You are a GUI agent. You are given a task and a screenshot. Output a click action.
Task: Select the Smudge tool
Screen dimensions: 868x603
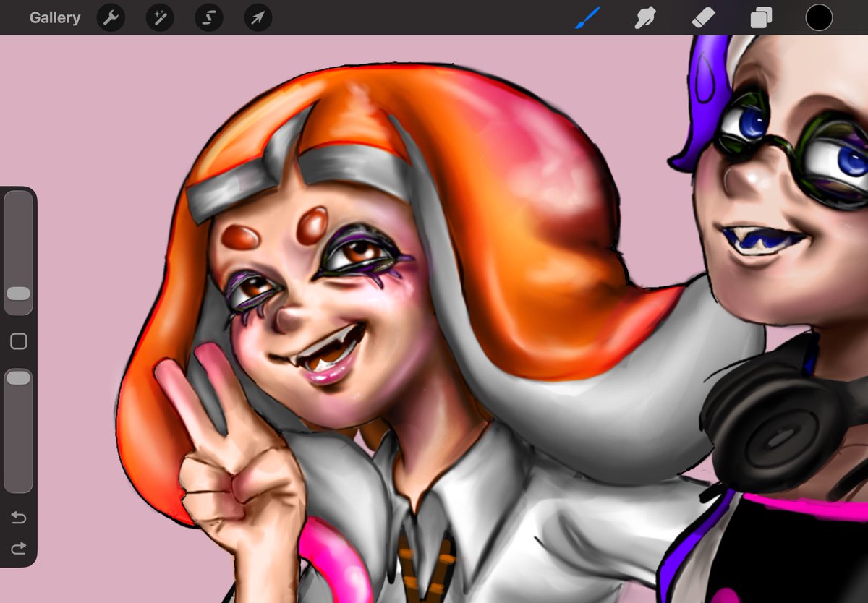(x=644, y=18)
